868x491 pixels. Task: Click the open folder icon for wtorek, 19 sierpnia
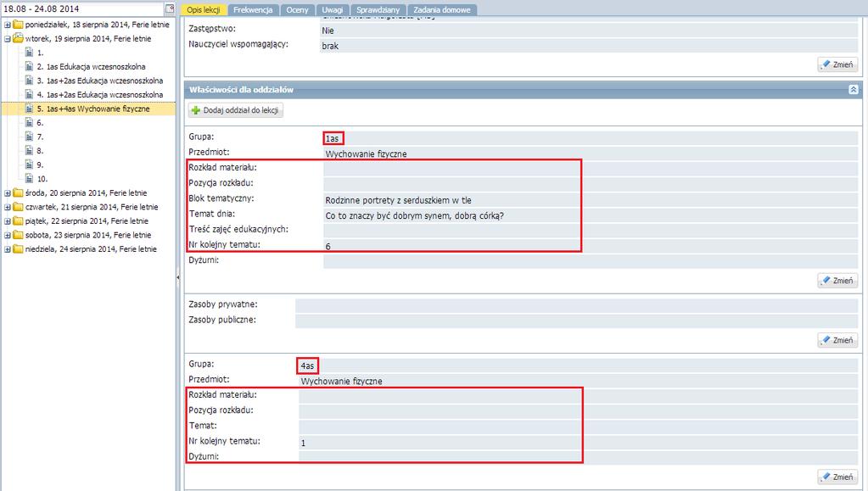tap(18, 38)
